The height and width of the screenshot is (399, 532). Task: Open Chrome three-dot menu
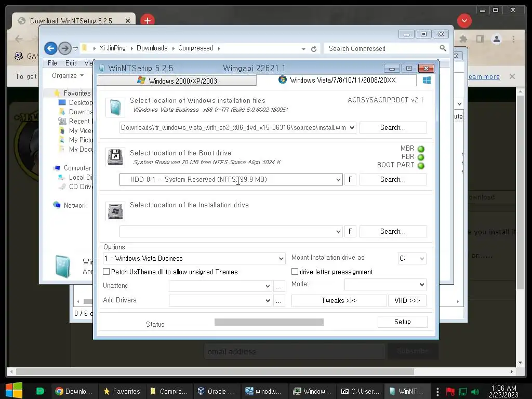point(513,39)
